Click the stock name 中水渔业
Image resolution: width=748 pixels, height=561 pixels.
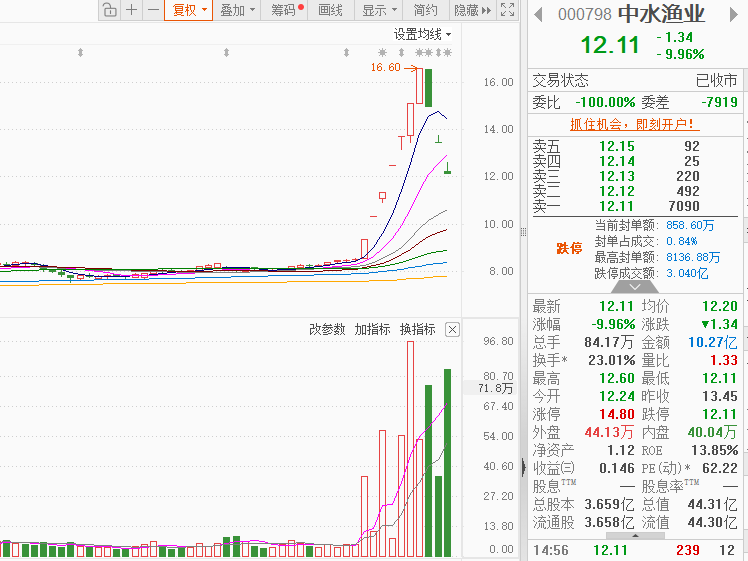(x=661, y=14)
